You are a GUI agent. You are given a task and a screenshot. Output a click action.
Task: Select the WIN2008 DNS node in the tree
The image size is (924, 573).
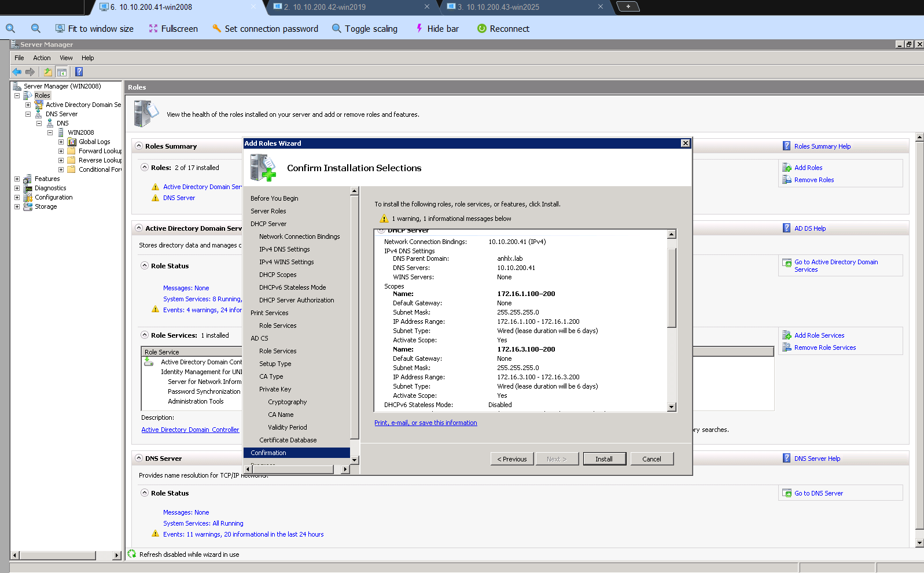(80, 132)
